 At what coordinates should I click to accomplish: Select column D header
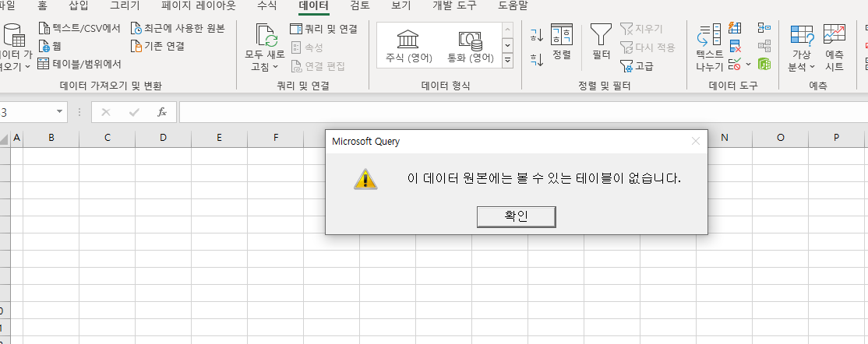coord(163,138)
